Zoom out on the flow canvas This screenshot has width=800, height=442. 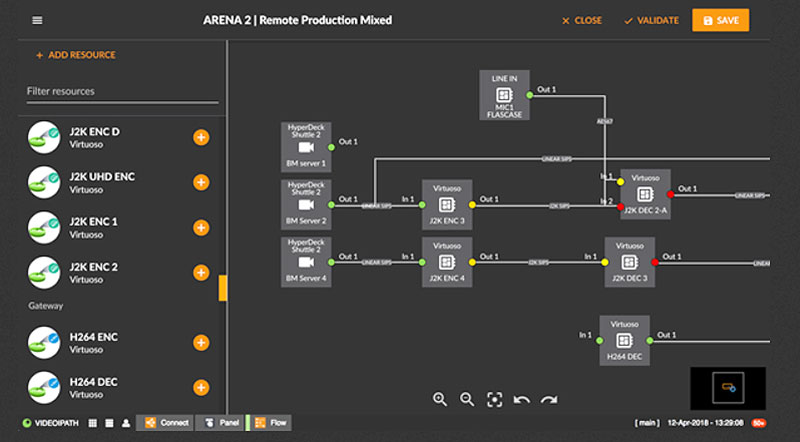click(467, 399)
